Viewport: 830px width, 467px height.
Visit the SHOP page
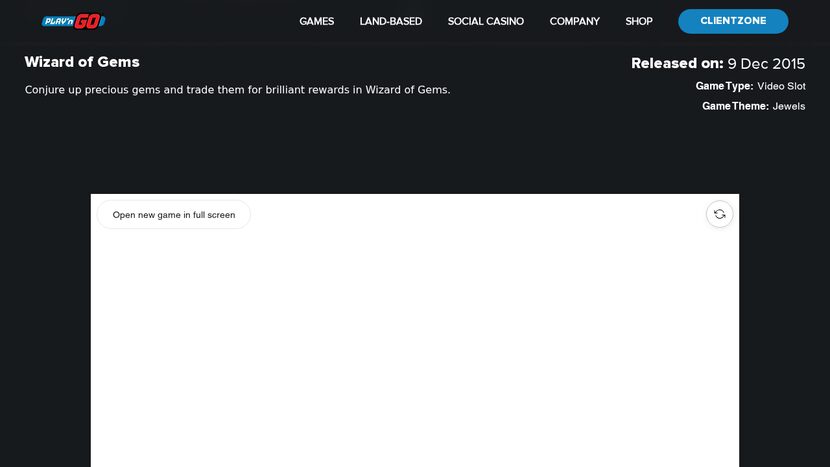pyautogui.click(x=638, y=21)
